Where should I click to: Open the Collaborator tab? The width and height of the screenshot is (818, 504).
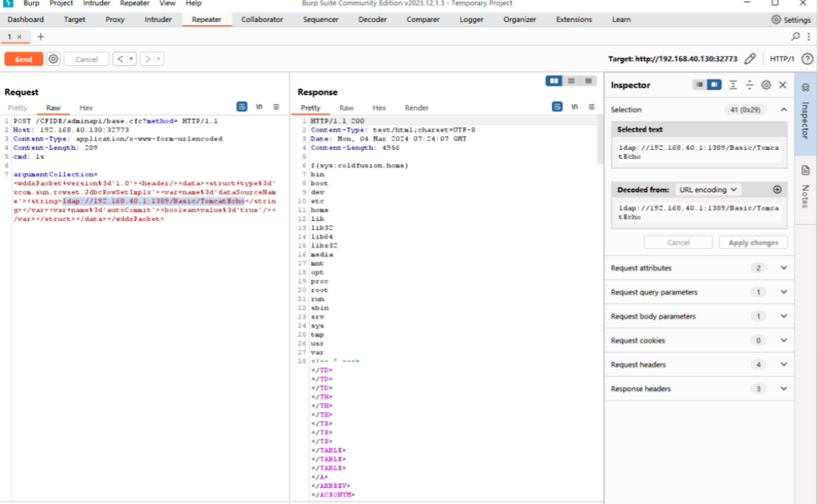click(262, 20)
